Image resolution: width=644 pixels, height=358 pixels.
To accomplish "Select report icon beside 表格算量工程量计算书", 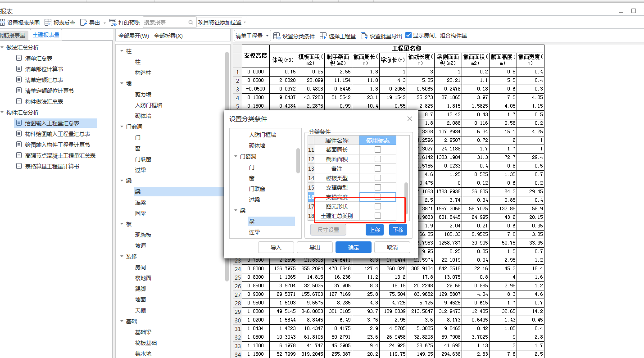I will [x=18, y=166].
